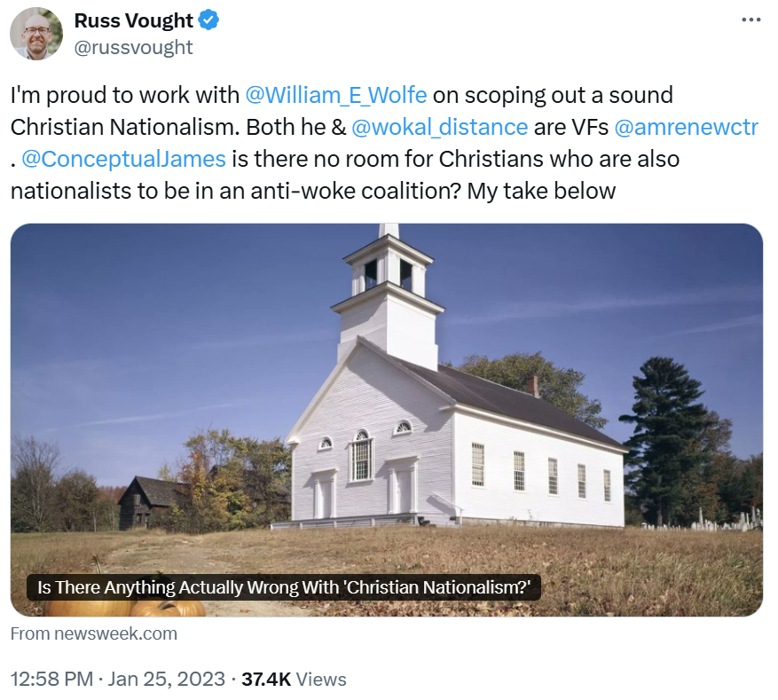Click the Russ Vought display name
The width and height of the screenshot is (778, 700).
click(x=133, y=20)
